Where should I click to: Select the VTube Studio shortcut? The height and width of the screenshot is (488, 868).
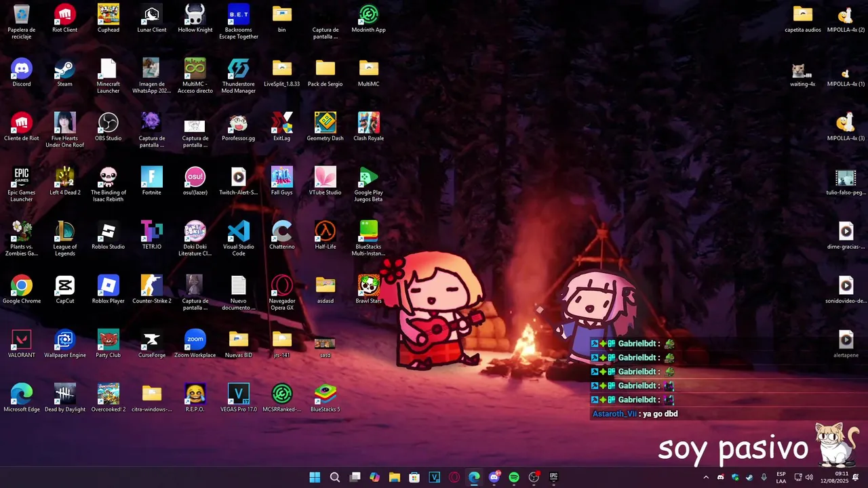[325, 181]
